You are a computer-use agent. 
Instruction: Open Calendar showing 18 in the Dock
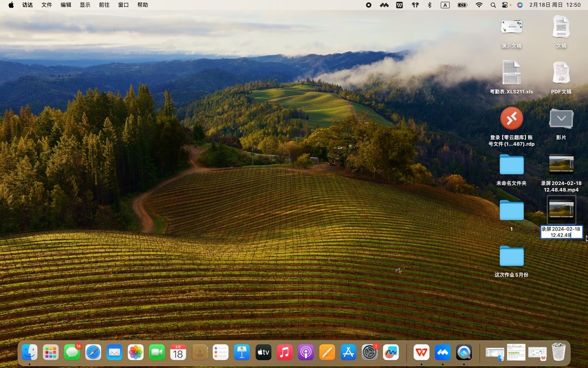178,352
